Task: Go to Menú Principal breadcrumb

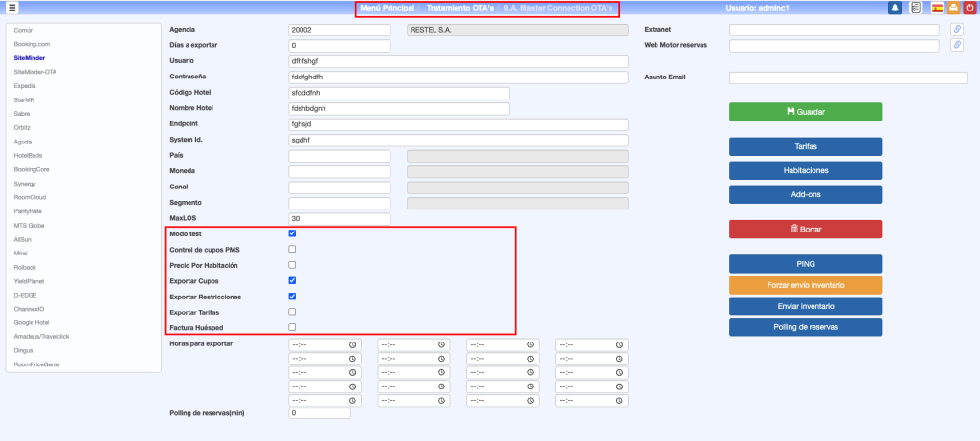Action: (387, 9)
